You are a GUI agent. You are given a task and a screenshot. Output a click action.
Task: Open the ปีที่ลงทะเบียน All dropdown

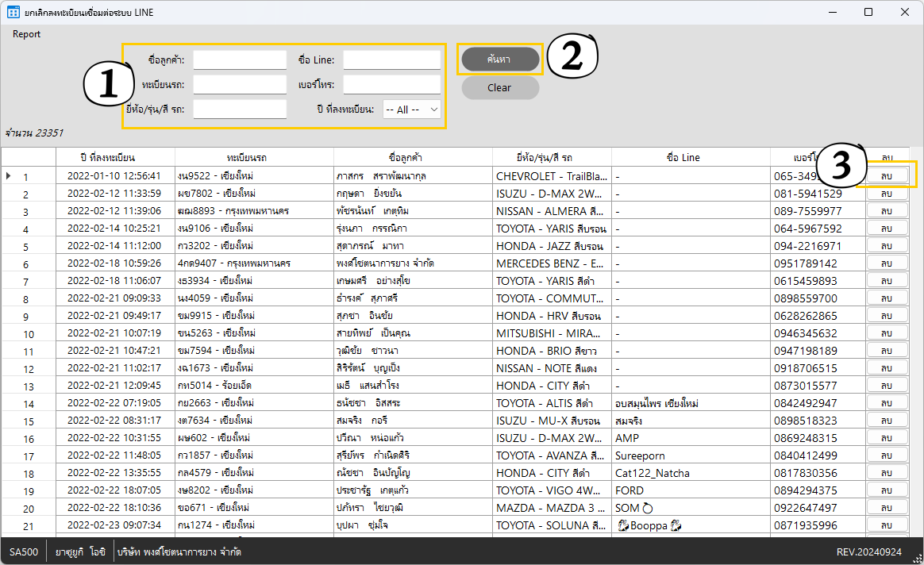tap(411, 110)
